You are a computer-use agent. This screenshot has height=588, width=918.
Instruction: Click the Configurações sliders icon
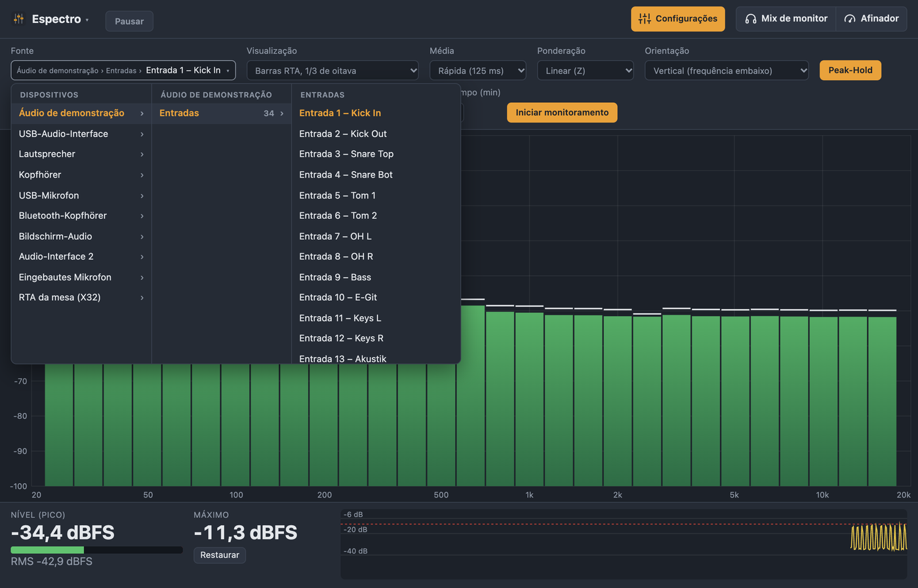click(x=645, y=19)
